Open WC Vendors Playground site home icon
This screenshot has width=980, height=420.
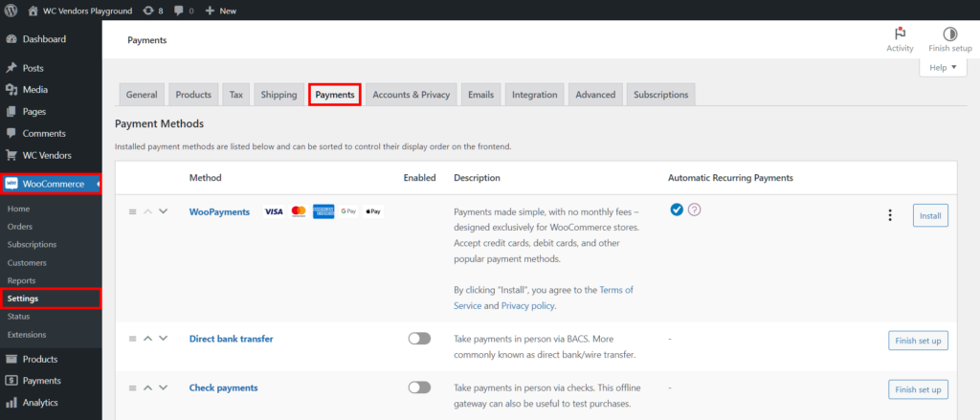click(33, 11)
